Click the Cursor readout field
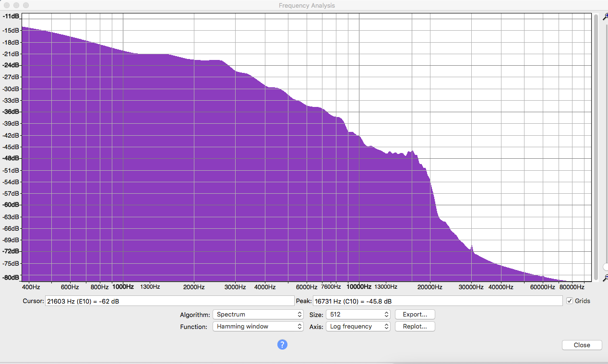608x364 pixels. click(169, 301)
